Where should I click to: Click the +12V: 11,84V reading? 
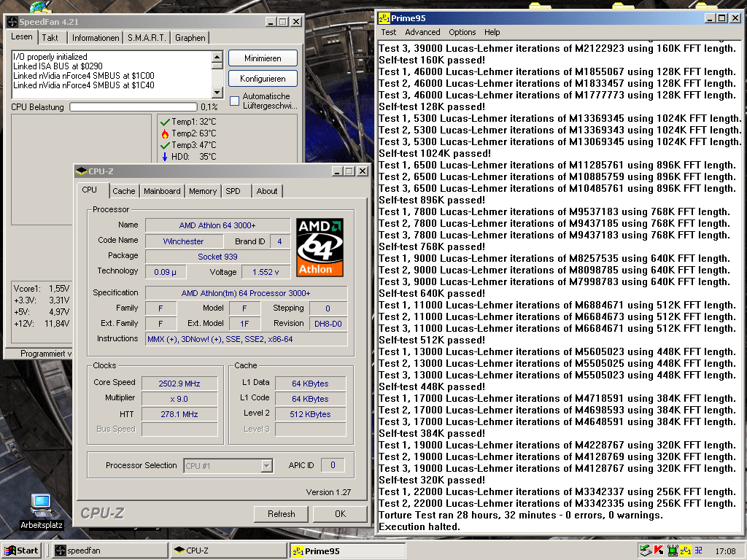click(42, 324)
